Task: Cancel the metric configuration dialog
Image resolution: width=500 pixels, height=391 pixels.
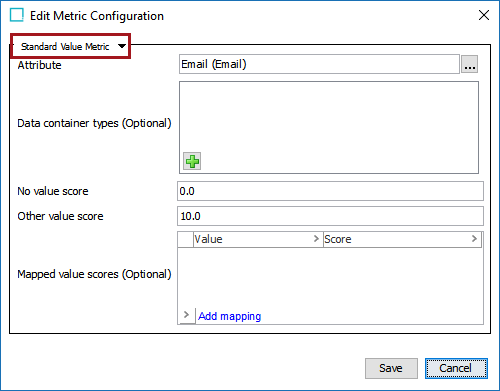Action: 456,368
